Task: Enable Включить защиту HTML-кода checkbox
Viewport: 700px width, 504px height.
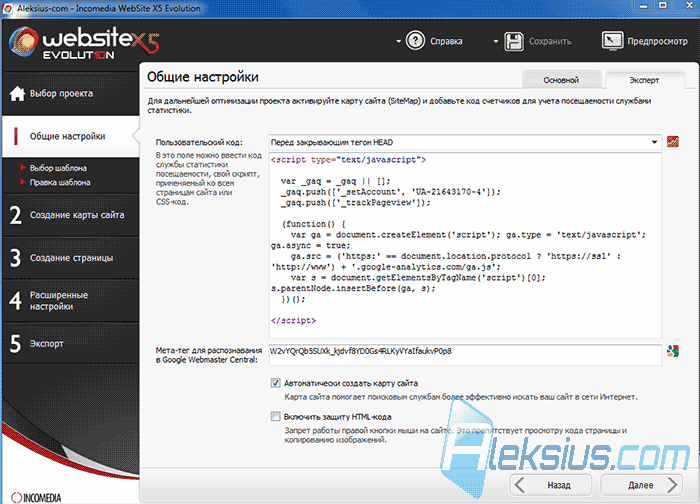Action: click(x=275, y=417)
